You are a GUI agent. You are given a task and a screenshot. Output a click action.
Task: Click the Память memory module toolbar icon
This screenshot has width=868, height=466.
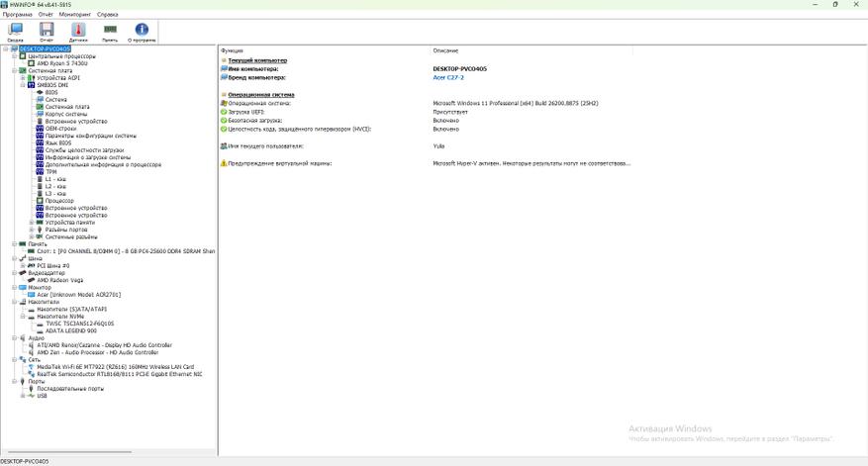(x=110, y=32)
